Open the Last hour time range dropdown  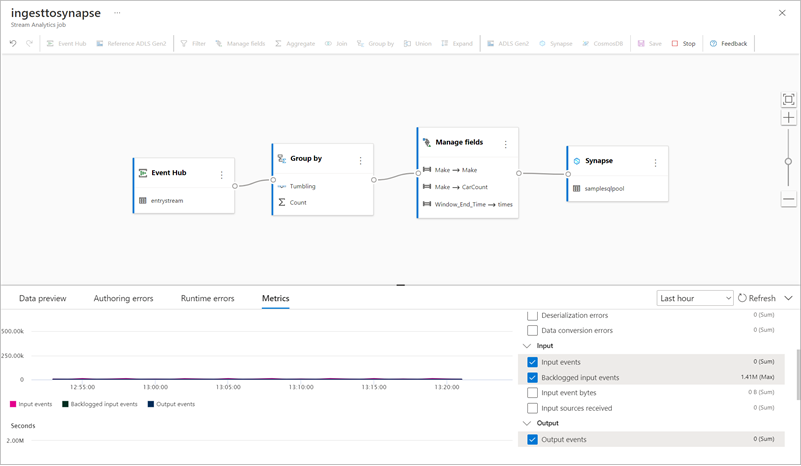pyautogui.click(x=695, y=298)
